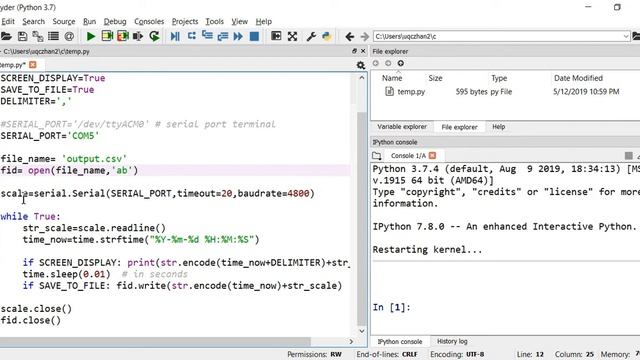Open the Source menu
The image size is (640, 360).
64,22
